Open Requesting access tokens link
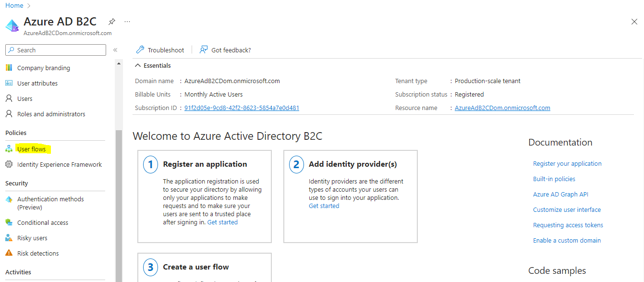Image resolution: width=644 pixels, height=282 pixels. [568, 225]
